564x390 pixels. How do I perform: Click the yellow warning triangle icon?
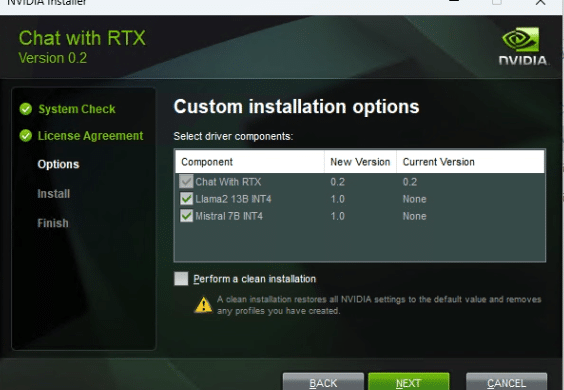(x=204, y=305)
